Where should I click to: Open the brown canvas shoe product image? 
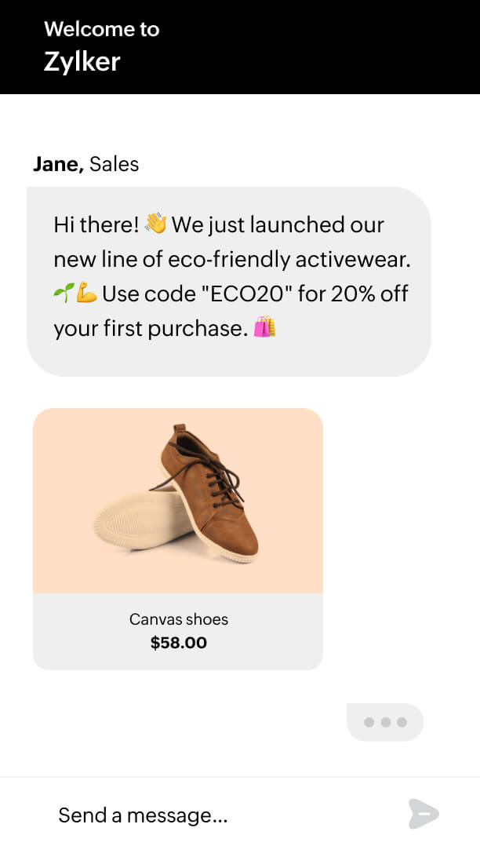tap(178, 500)
